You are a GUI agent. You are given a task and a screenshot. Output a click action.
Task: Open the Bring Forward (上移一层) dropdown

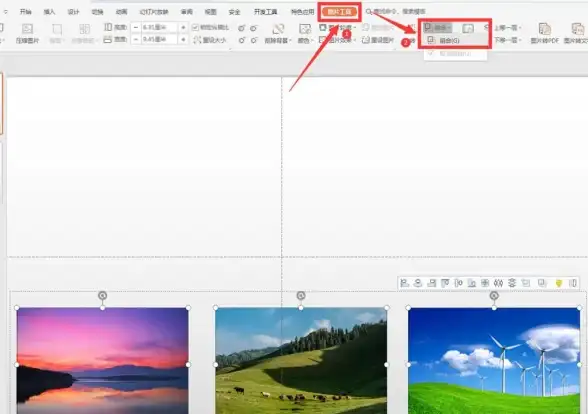point(508,28)
